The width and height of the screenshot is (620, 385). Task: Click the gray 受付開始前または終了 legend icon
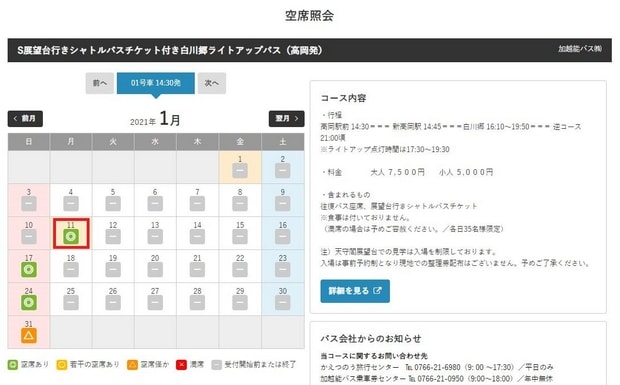tap(216, 364)
